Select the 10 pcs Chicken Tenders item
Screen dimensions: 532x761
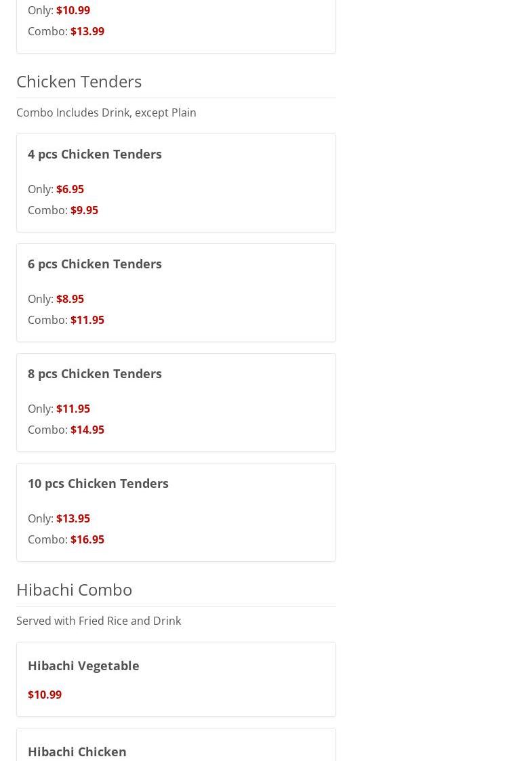pos(176,512)
